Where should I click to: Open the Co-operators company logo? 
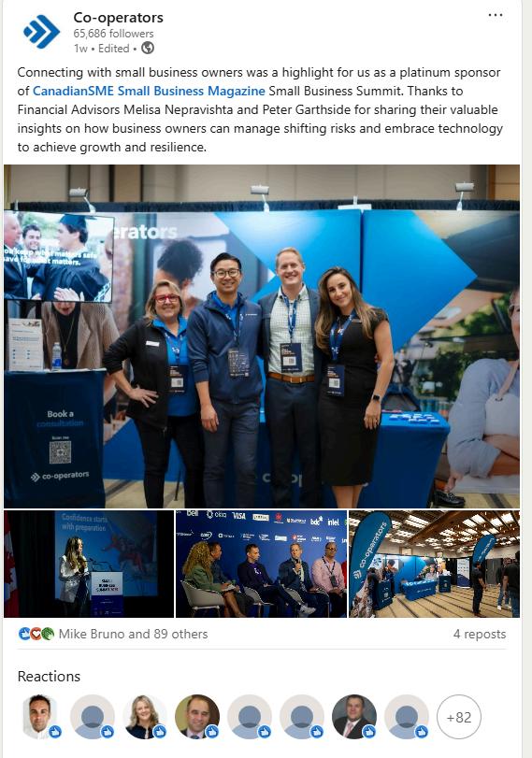pyautogui.click(x=41, y=32)
